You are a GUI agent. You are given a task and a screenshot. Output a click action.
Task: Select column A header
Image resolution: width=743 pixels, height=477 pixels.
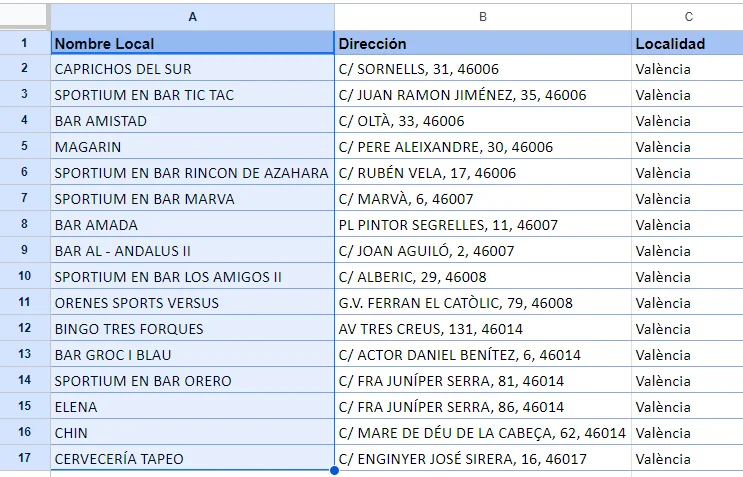click(192, 17)
